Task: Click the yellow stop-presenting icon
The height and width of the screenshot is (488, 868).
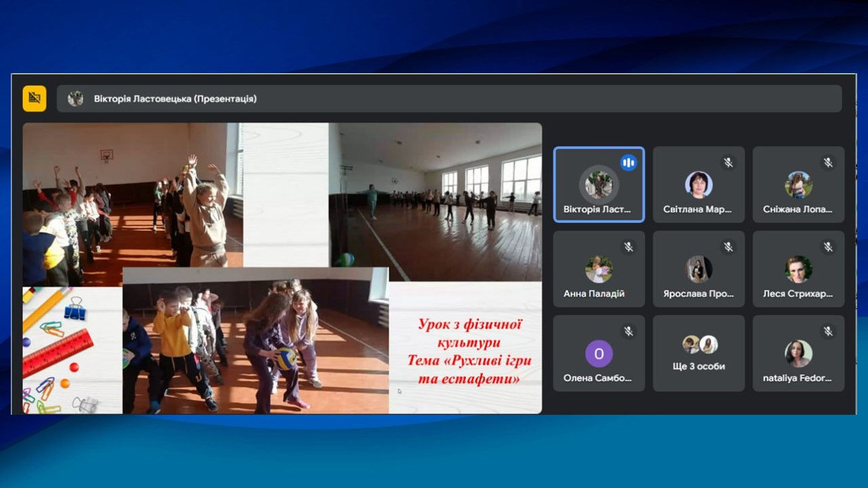Action: 35,98
